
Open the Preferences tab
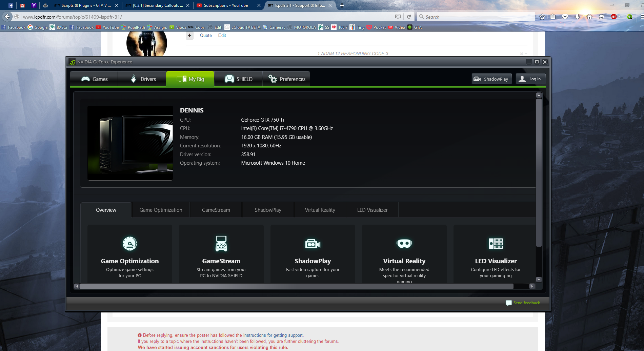pos(286,79)
